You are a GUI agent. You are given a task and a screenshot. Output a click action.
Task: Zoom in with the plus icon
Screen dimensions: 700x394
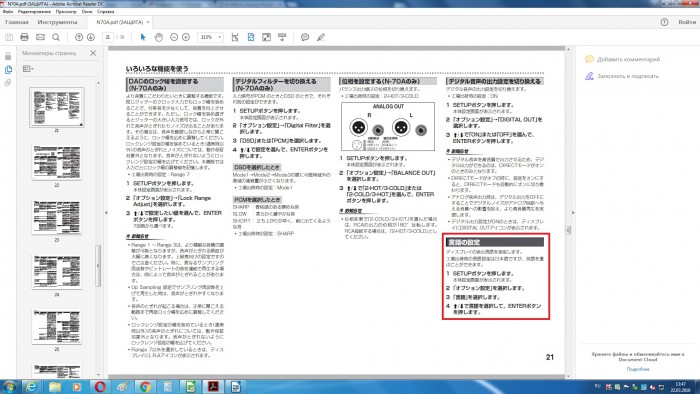click(x=186, y=37)
